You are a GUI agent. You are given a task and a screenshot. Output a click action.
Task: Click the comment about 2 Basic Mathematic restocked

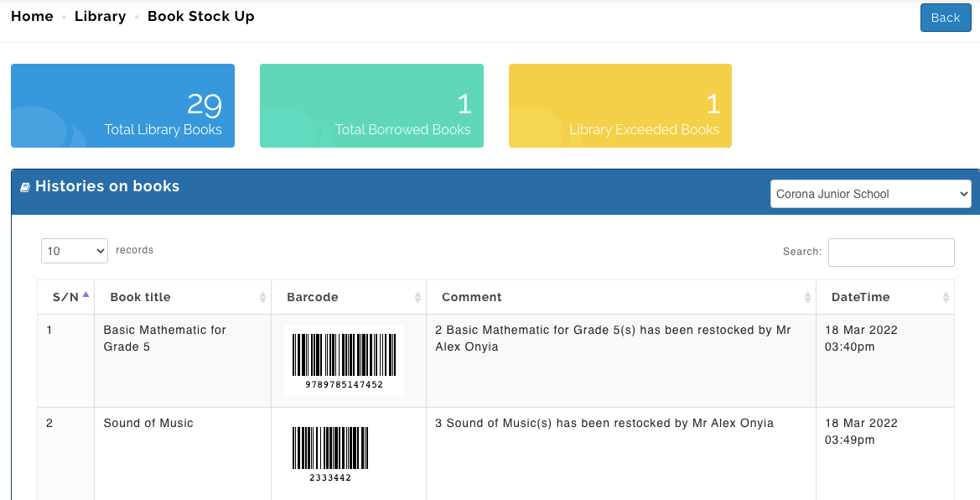(x=613, y=338)
